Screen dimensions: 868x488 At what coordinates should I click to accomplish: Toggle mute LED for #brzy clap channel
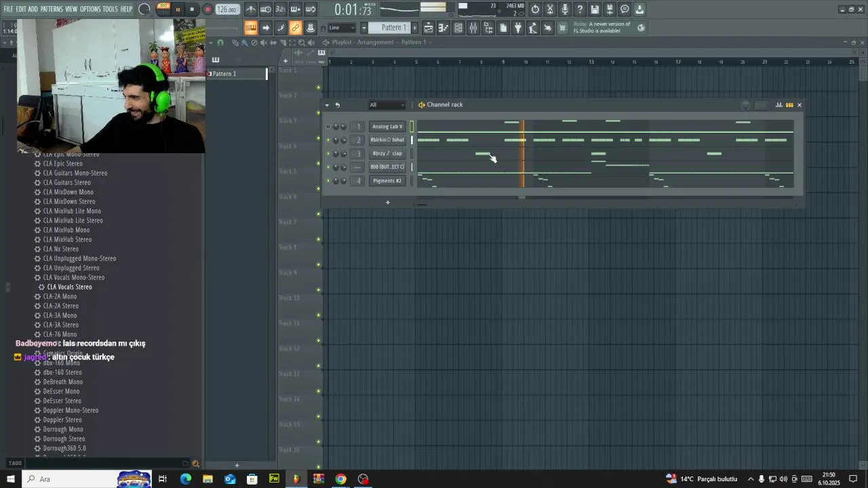(x=328, y=154)
